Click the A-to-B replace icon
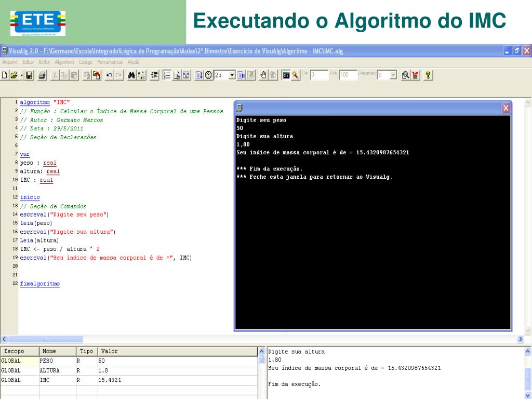Image resolution: width=532 pixels, height=399 pixels. [141, 75]
